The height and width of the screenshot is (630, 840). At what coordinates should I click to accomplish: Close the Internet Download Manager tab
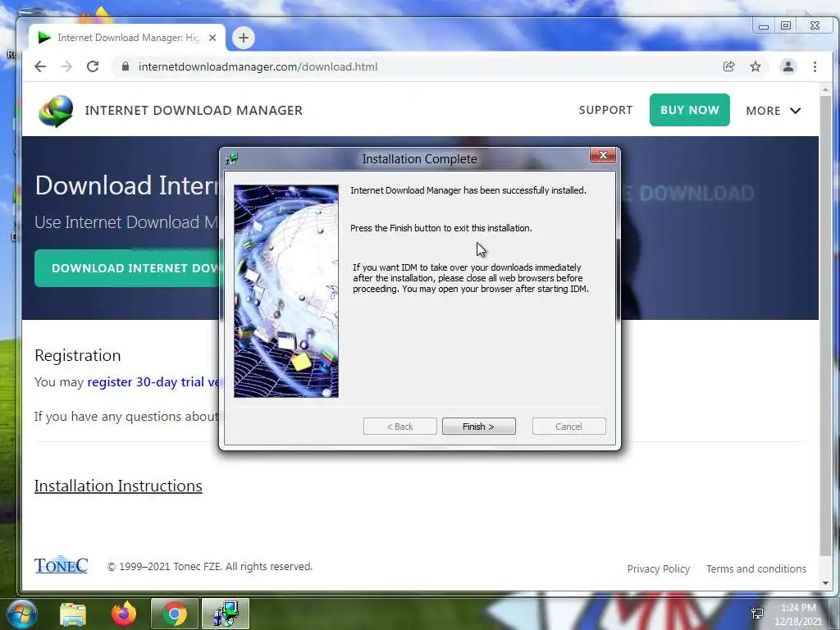[x=212, y=38]
